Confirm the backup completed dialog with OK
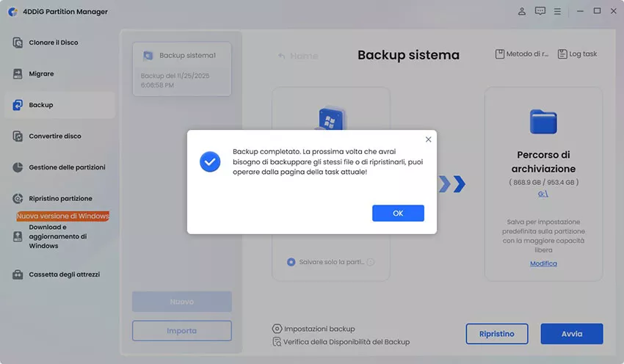 [x=398, y=214]
